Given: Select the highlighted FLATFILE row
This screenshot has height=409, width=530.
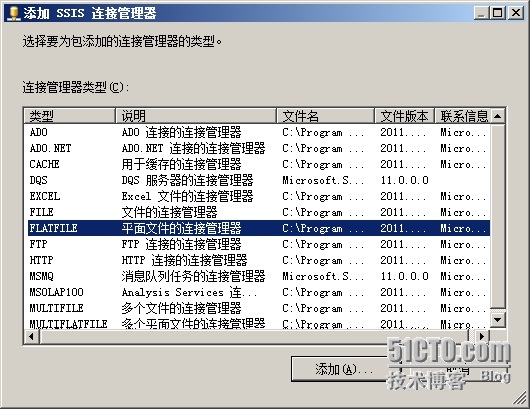Looking at the screenshot, I should coord(259,228).
